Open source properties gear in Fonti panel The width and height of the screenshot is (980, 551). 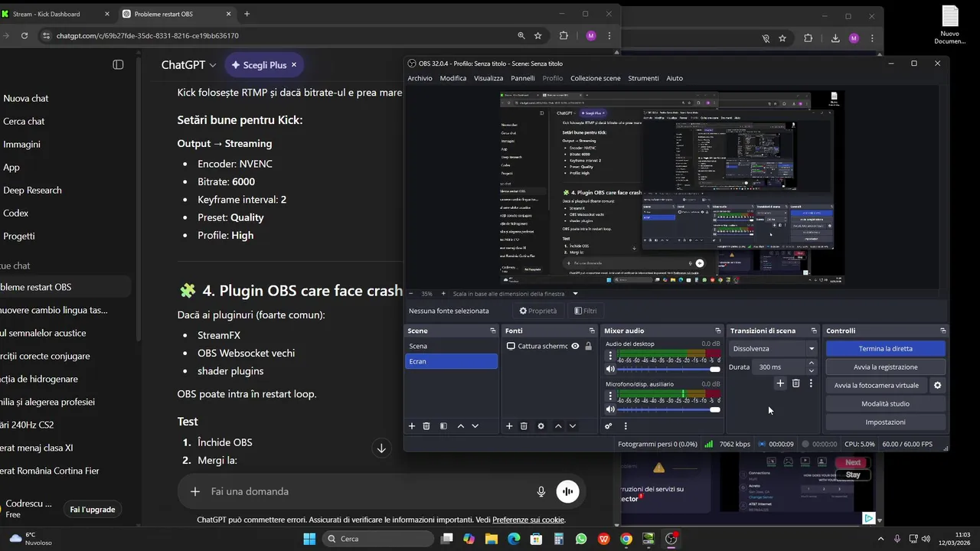coord(541,426)
